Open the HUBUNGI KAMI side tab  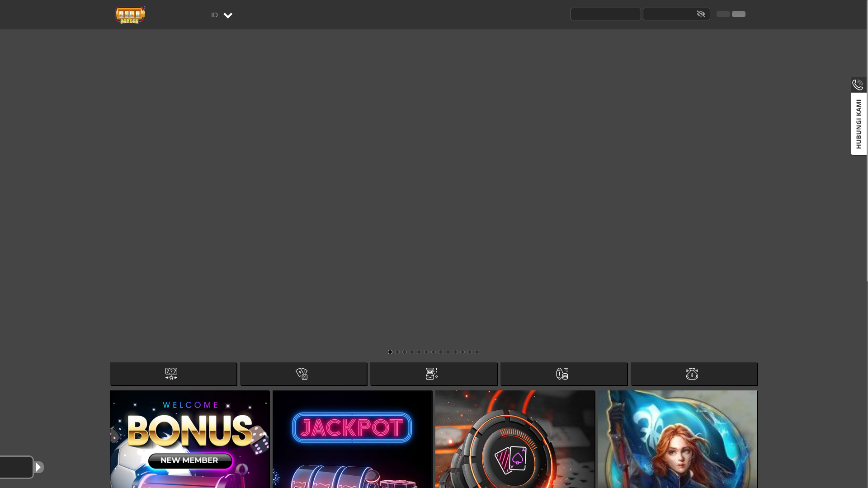[x=859, y=124]
